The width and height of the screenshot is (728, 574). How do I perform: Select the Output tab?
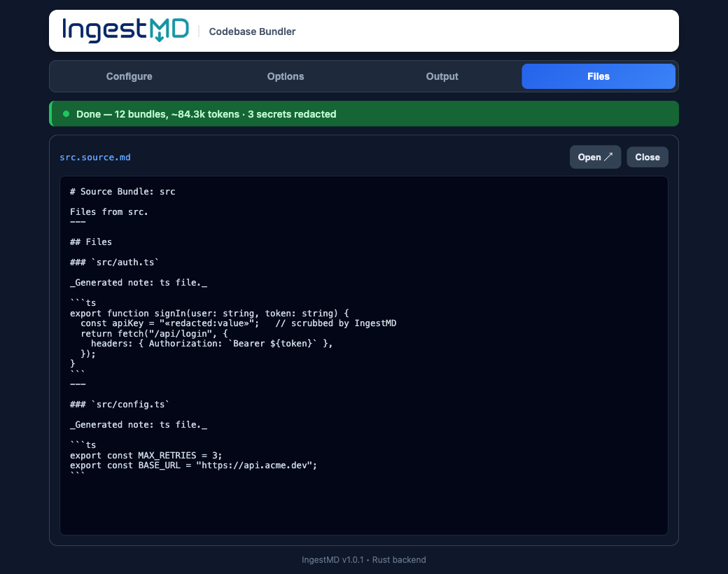(x=442, y=76)
